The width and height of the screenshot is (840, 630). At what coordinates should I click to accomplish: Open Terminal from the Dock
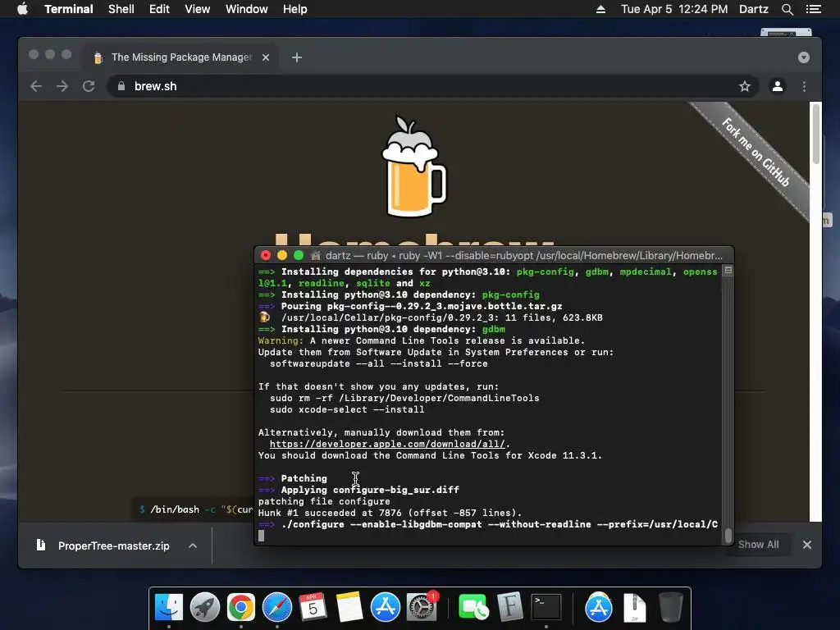click(546, 608)
